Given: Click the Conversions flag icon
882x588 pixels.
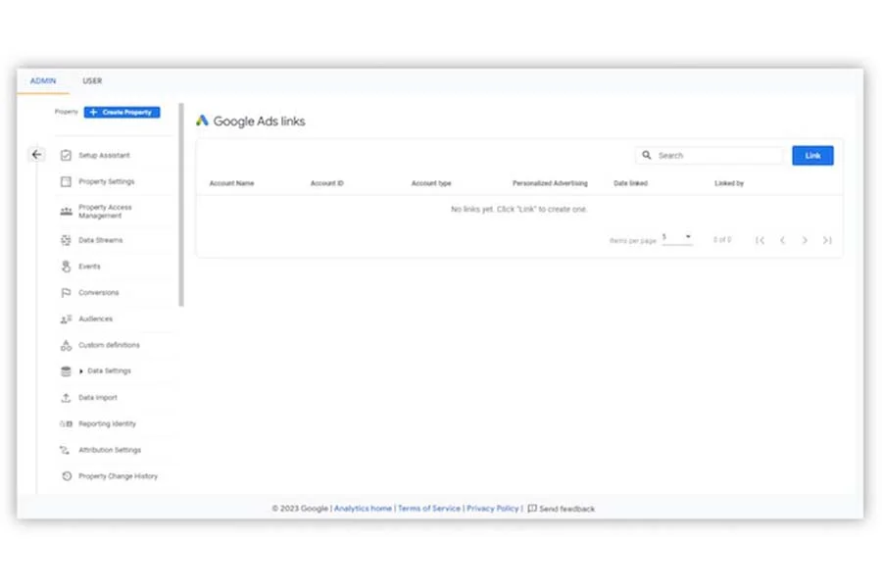Looking at the screenshot, I should point(66,293).
